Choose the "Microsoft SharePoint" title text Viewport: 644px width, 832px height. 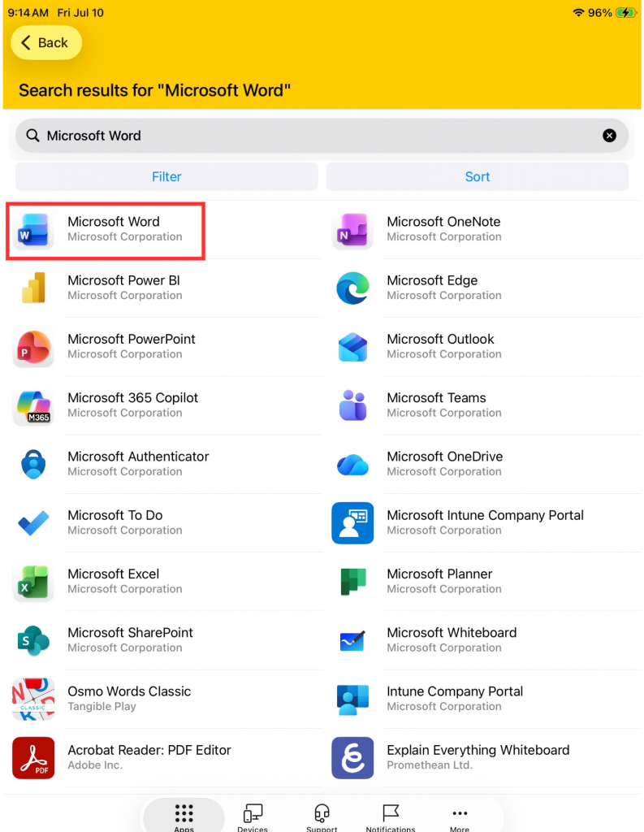131,632
